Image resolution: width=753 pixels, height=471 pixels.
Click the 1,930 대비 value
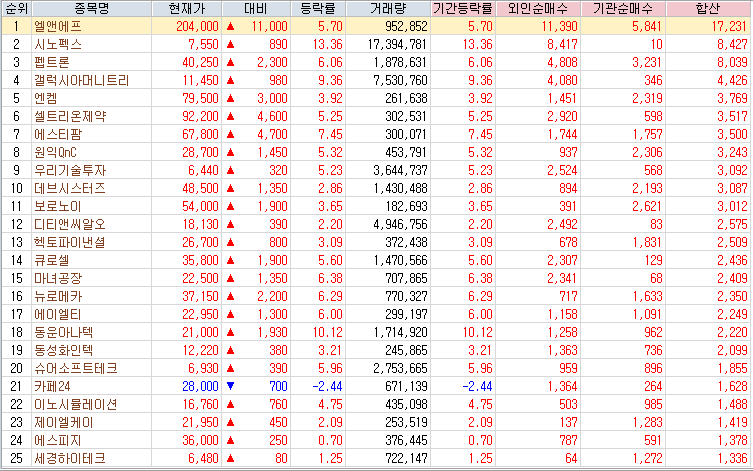coord(272,333)
